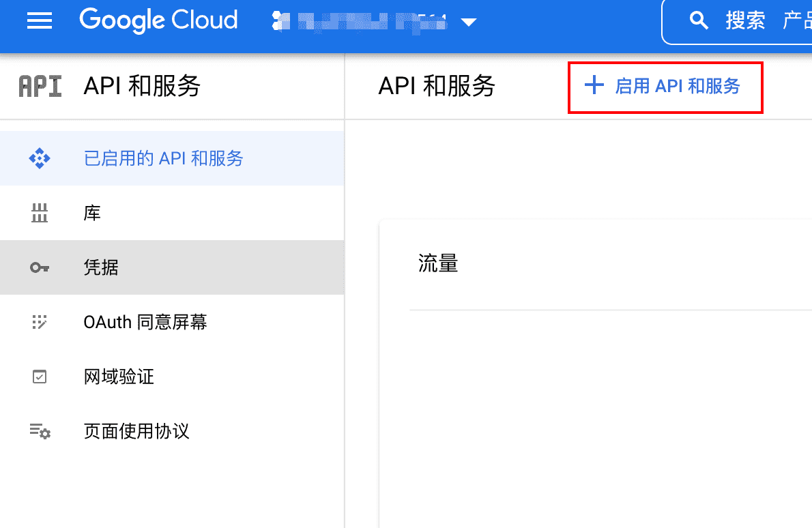This screenshot has width=812, height=528.
Task: Click the Google Cloud logo
Action: click(158, 20)
